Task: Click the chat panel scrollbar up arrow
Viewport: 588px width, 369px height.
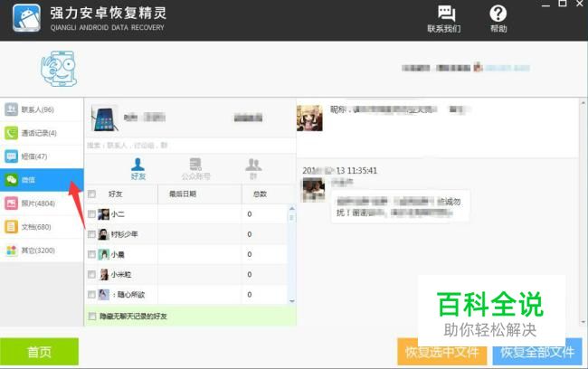Action: coord(583,102)
